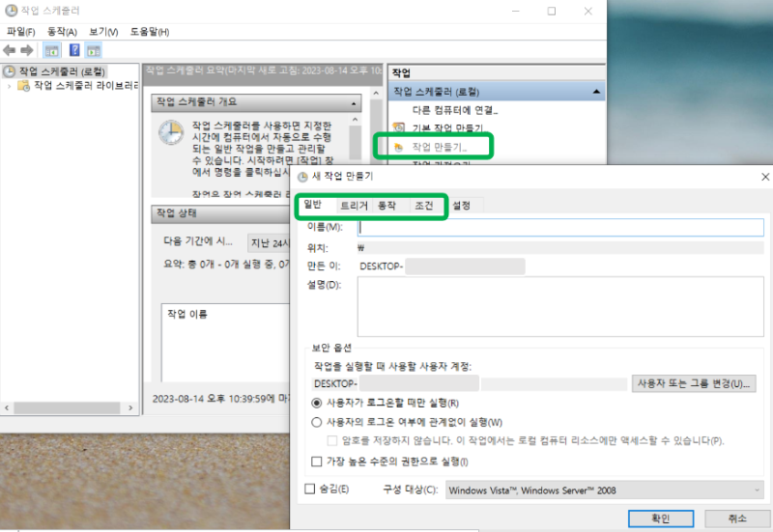
Task: Open the blue help toolbar icon
Action: 74,50
